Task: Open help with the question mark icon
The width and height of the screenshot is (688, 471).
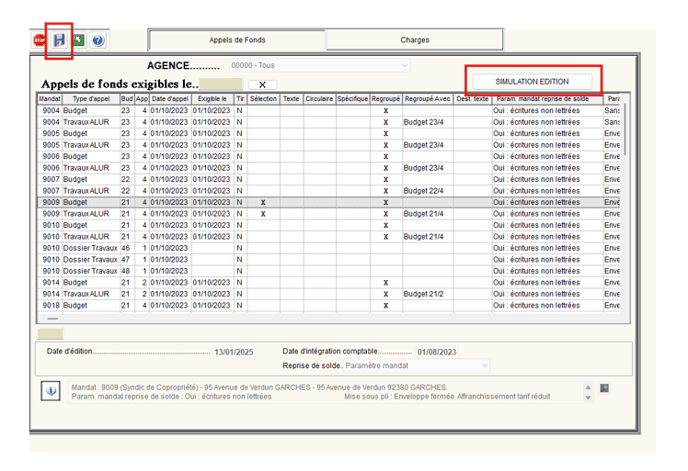Action: (x=97, y=40)
